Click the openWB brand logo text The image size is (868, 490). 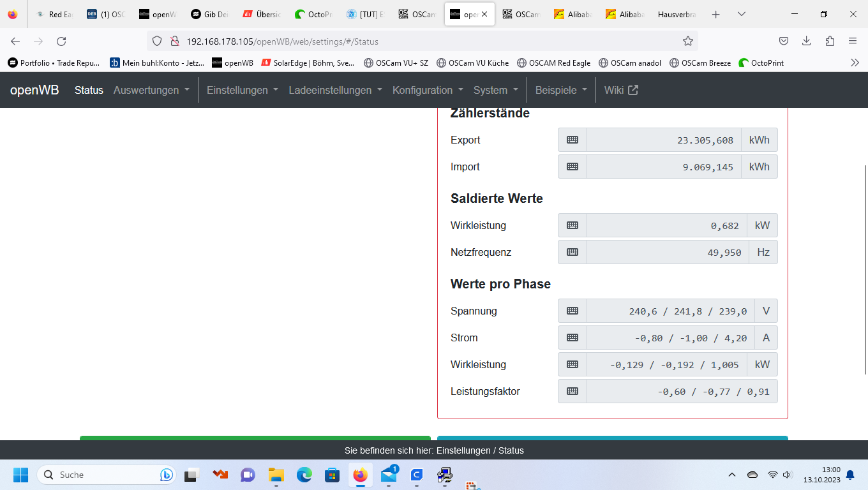click(x=34, y=90)
